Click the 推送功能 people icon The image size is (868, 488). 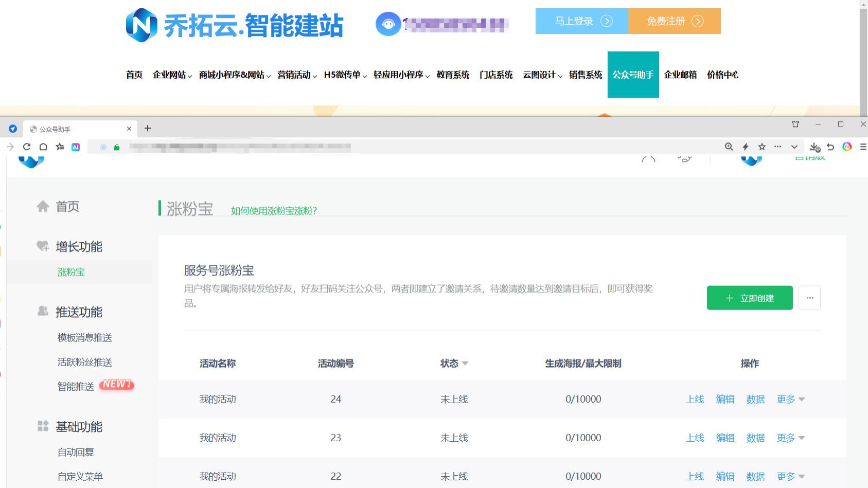[x=43, y=311]
